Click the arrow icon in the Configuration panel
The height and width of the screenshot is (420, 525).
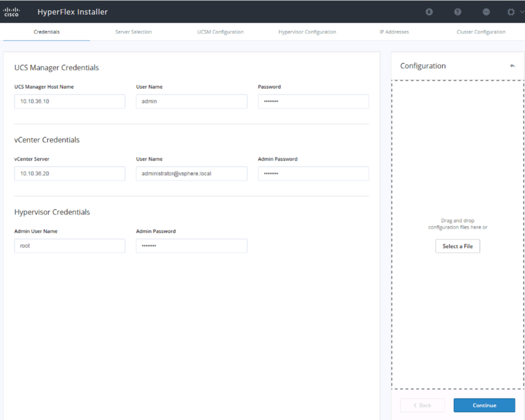click(x=512, y=66)
